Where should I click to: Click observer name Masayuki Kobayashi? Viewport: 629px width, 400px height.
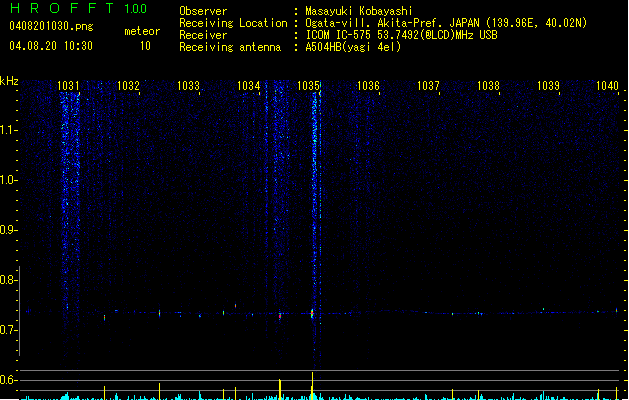[x=359, y=11]
